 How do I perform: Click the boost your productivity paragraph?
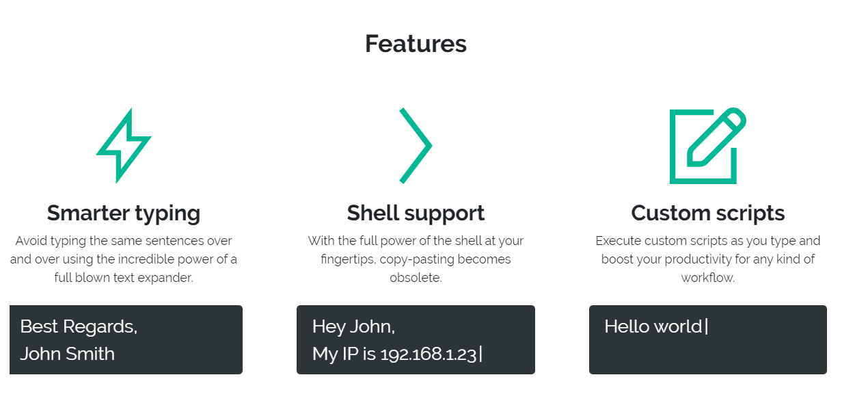[x=707, y=259]
